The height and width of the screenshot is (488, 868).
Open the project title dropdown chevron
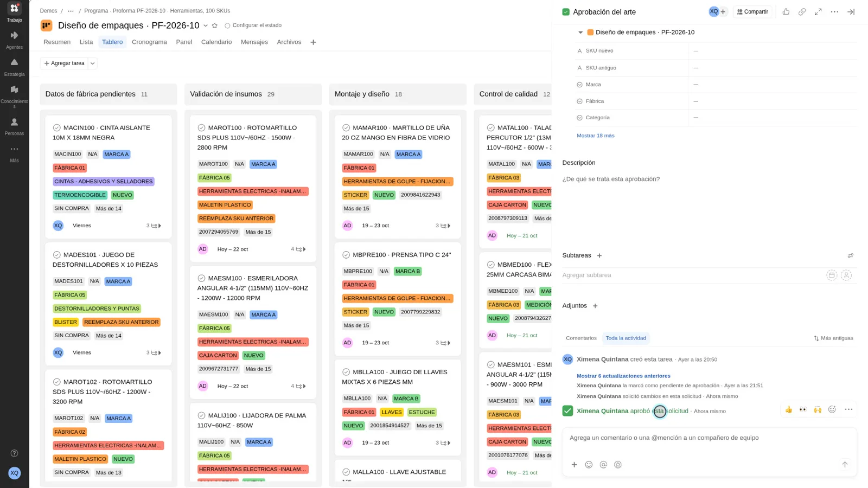pos(206,25)
